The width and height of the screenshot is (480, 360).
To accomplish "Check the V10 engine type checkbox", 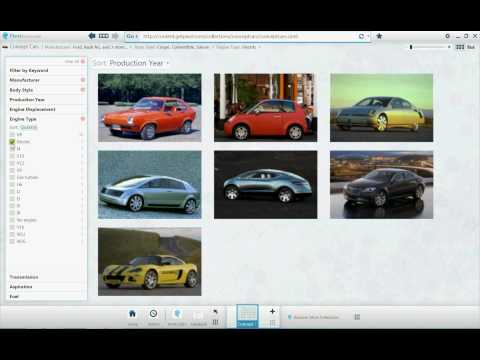I will point(12,227).
